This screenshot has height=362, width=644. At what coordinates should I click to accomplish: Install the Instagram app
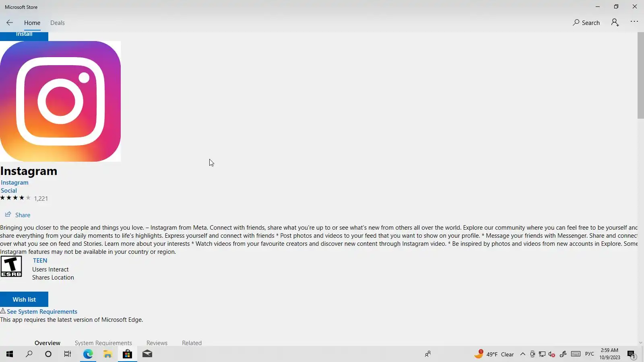pos(24,35)
